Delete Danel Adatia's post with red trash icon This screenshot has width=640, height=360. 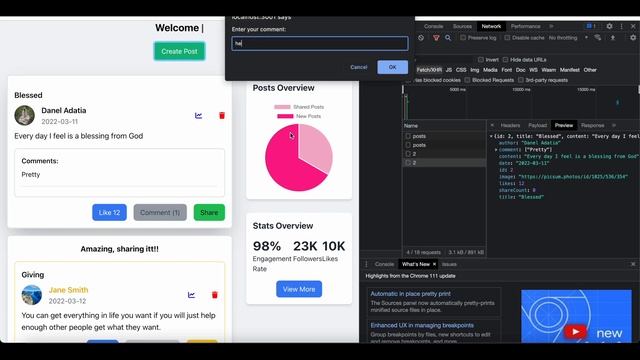[222, 116]
